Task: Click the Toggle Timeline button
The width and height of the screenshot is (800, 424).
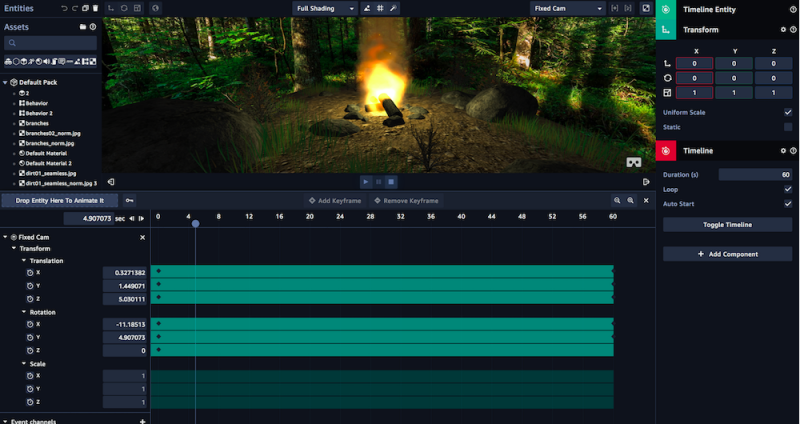Action: pos(727,225)
